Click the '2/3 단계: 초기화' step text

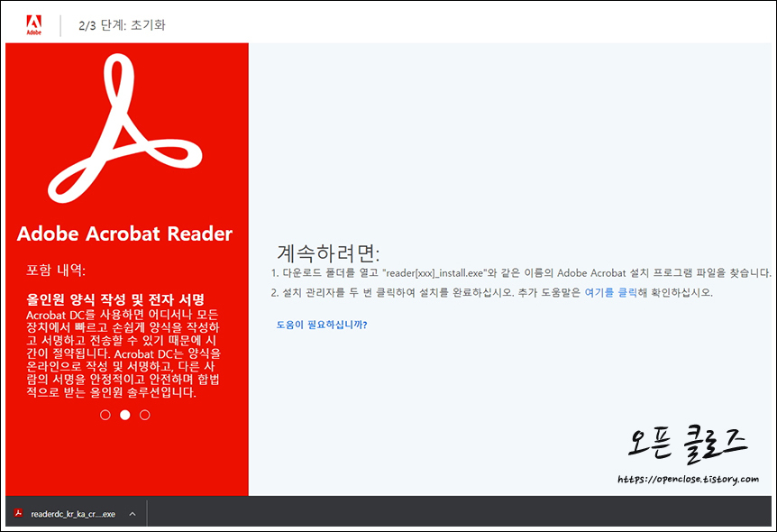pos(122,25)
